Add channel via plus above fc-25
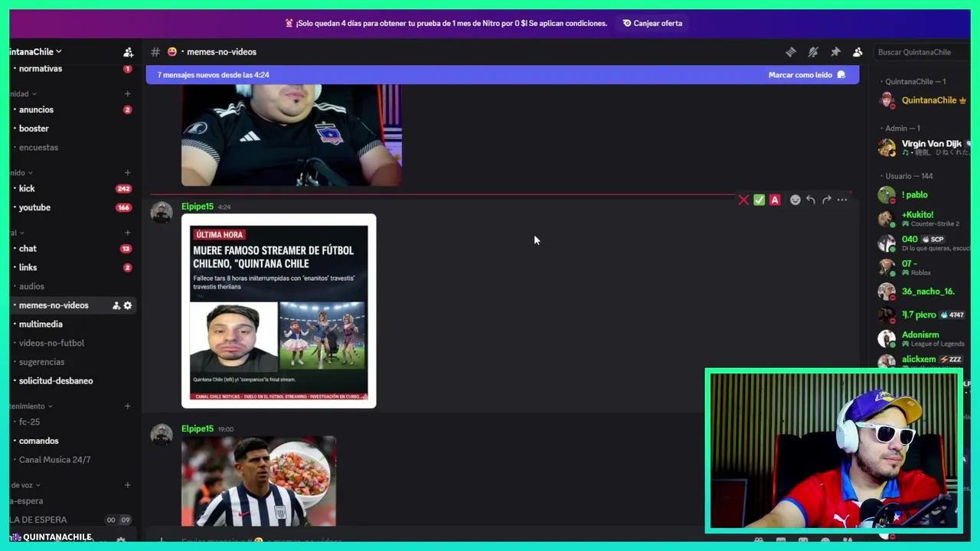The image size is (980, 551). coord(127,406)
